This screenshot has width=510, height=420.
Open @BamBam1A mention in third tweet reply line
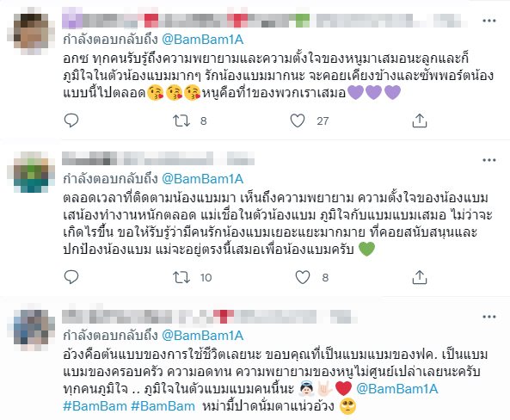(x=203, y=336)
